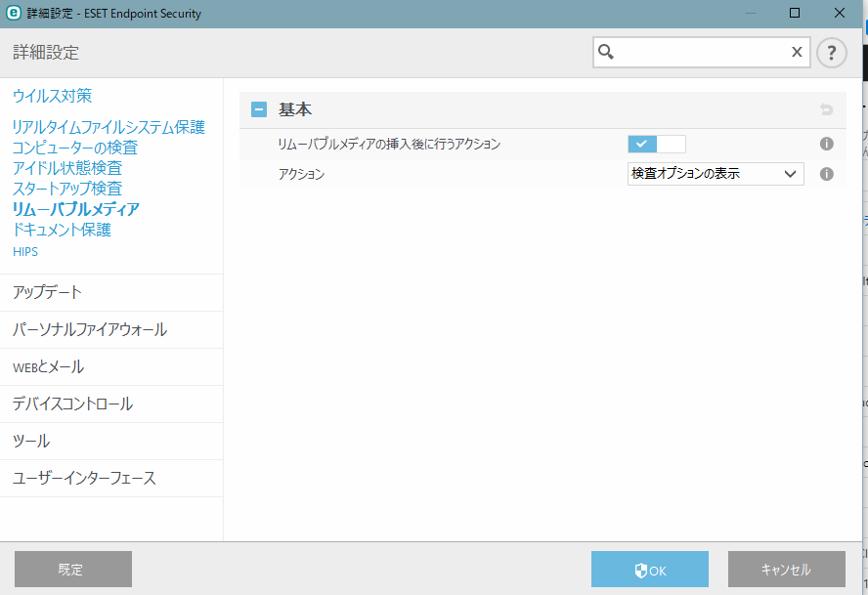Click the ESET logo icon in title bar
This screenshot has width=868, height=595.
13,13
